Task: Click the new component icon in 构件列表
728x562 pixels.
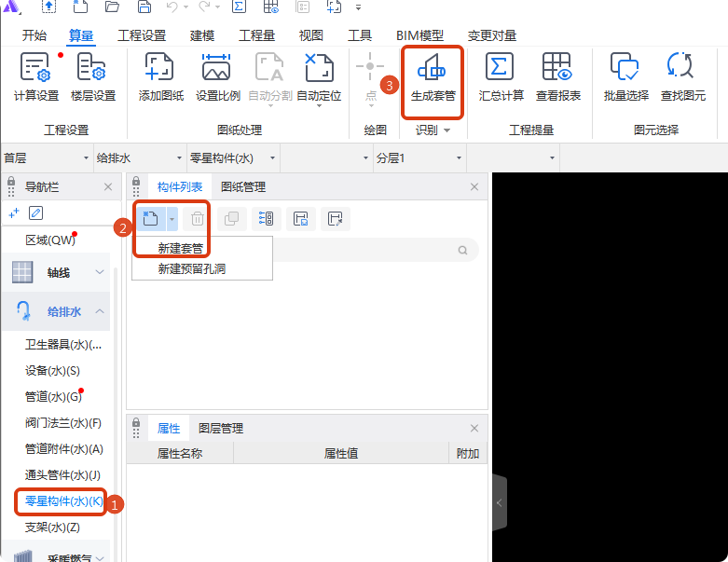Action: point(151,219)
